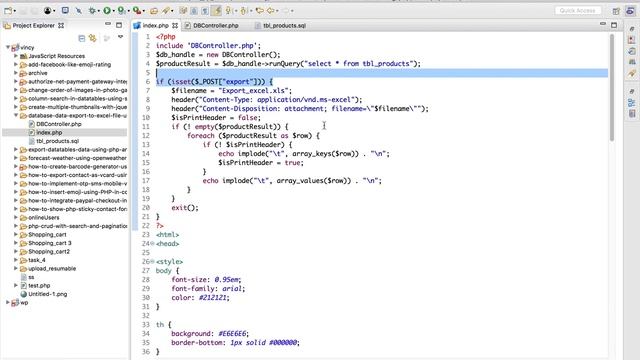Viewport: 640px width, 360px height.
Task: Select the Shopping_cart 3 folder
Action: point(49,243)
